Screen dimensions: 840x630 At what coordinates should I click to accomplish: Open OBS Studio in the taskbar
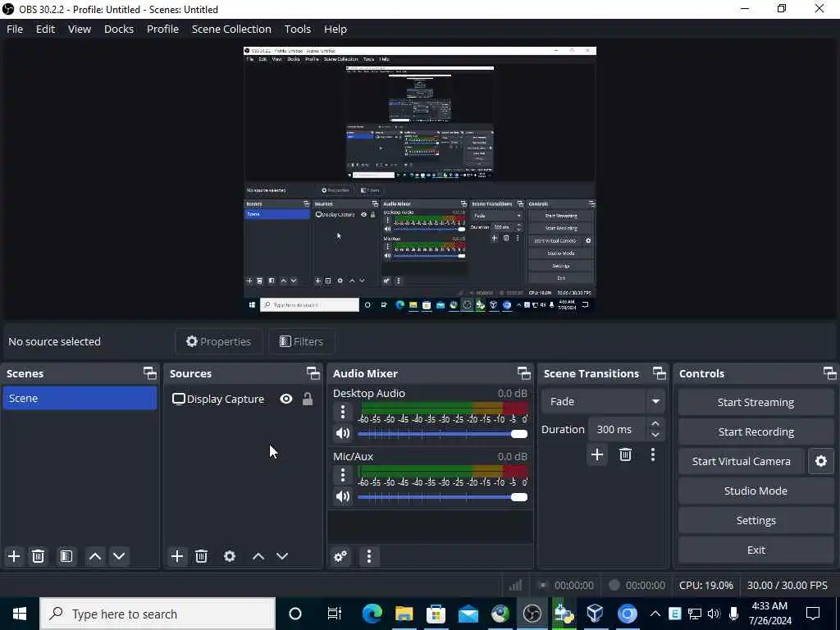[532, 614]
